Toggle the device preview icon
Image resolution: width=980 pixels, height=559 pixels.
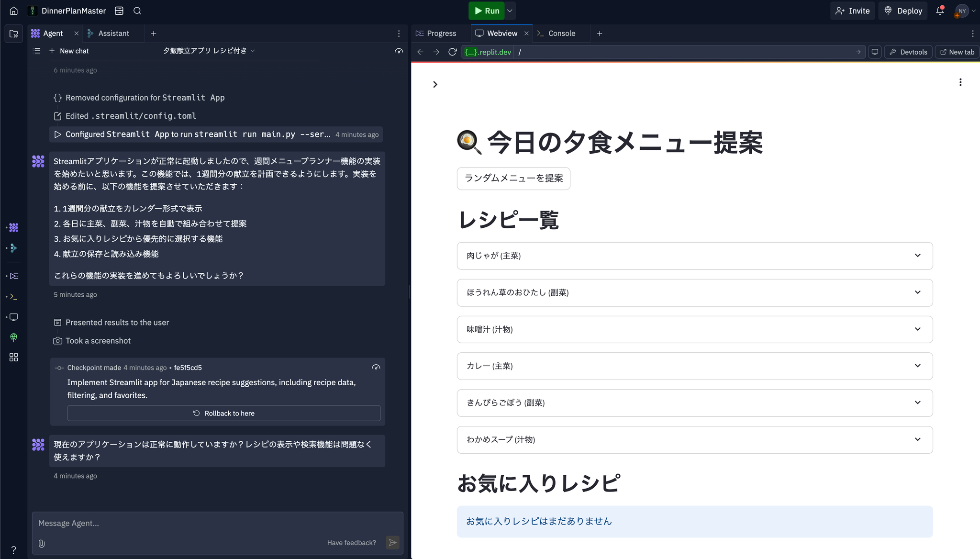click(x=875, y=52)
